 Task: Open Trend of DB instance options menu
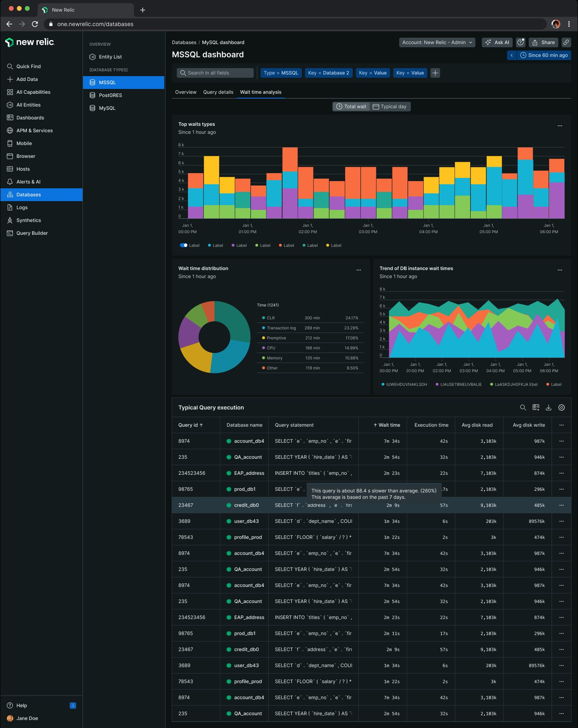click(x=560, y=270)
